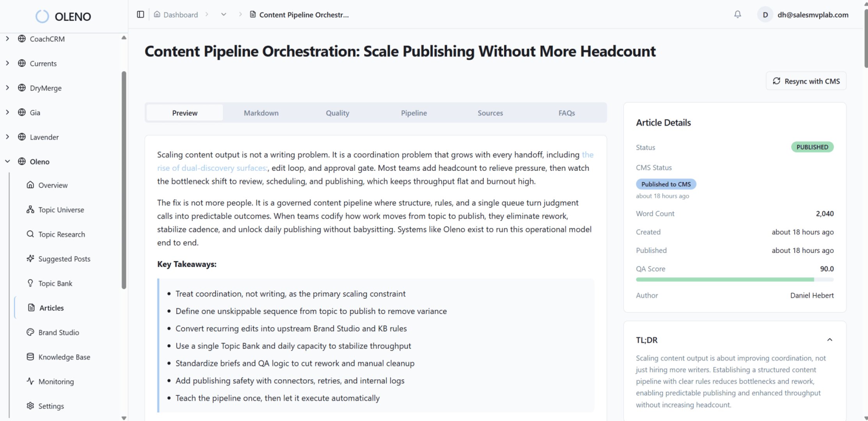Image resolution: width=868 pixels, height=421 pixels.
Task: Open Brand Studio
Action: pyautogui.click(x=58, y=332)
